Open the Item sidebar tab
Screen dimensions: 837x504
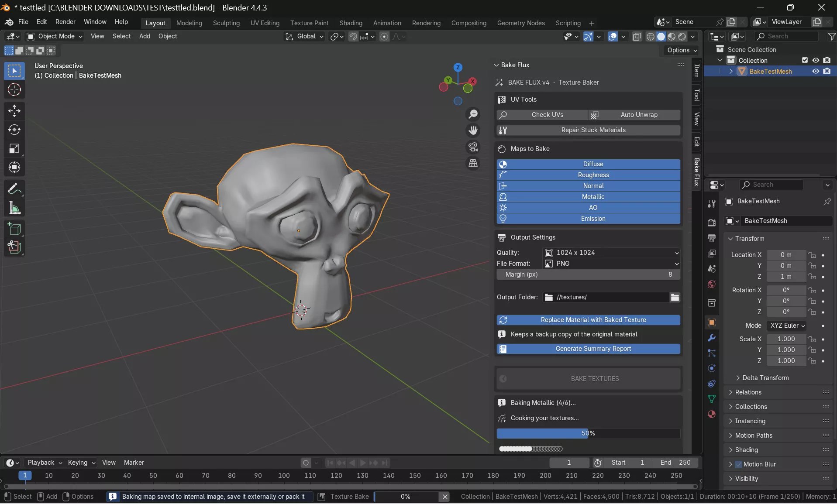coord(697,71)
